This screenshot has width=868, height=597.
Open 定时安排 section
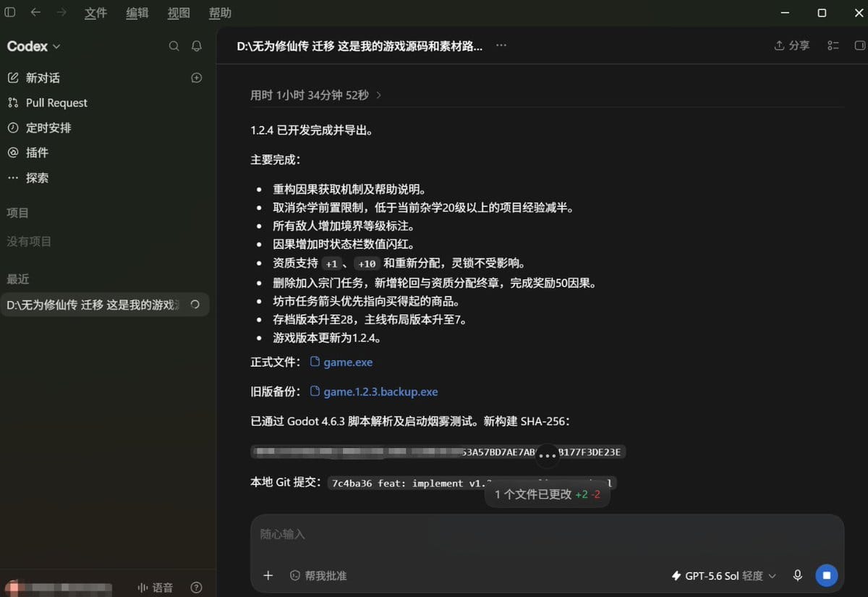(48, 127)
